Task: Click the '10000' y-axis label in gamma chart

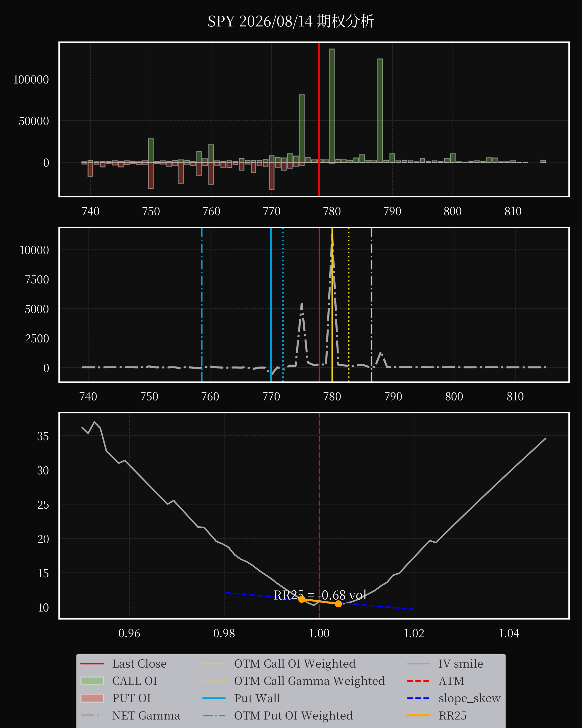Action: click(34, 250)
